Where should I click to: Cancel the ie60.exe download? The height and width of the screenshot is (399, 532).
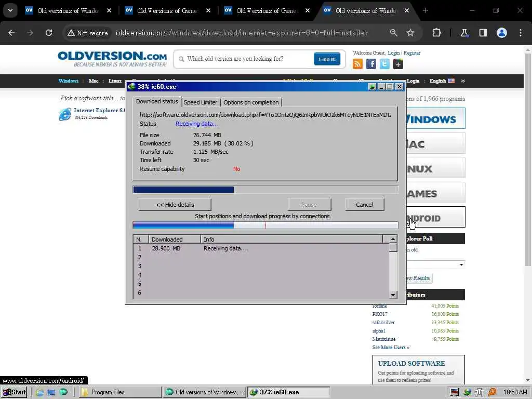click(364, 205)
